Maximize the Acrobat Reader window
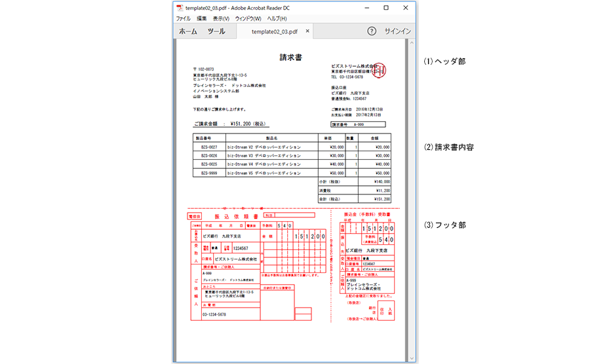This screenshot has height=364, width=590. click(385, 8)
